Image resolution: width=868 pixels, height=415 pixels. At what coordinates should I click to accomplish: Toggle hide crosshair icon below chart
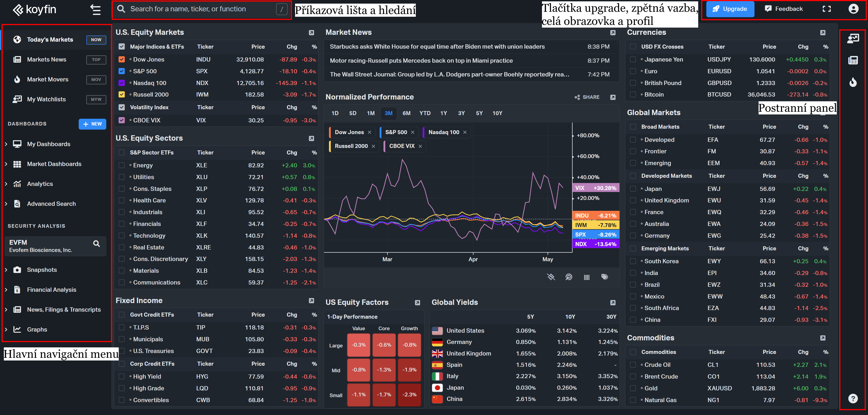pyautogui.click(x=551, y=277)
